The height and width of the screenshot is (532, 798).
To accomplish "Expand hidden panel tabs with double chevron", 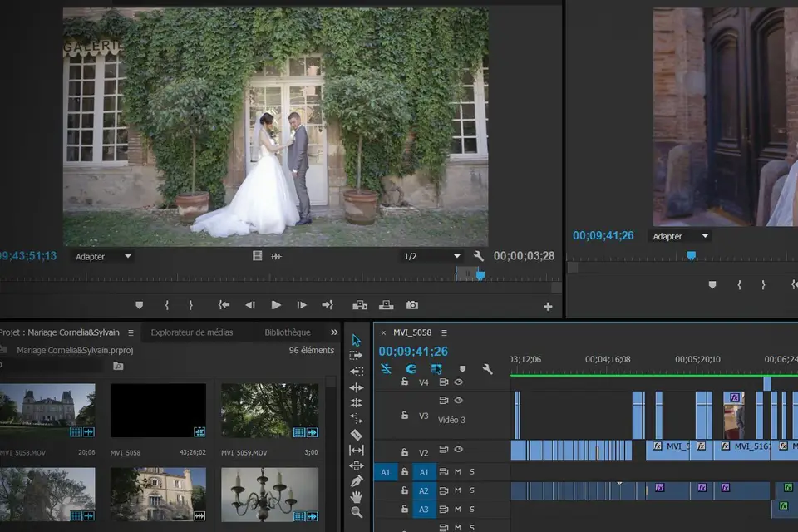I will (x=334, y=332).
